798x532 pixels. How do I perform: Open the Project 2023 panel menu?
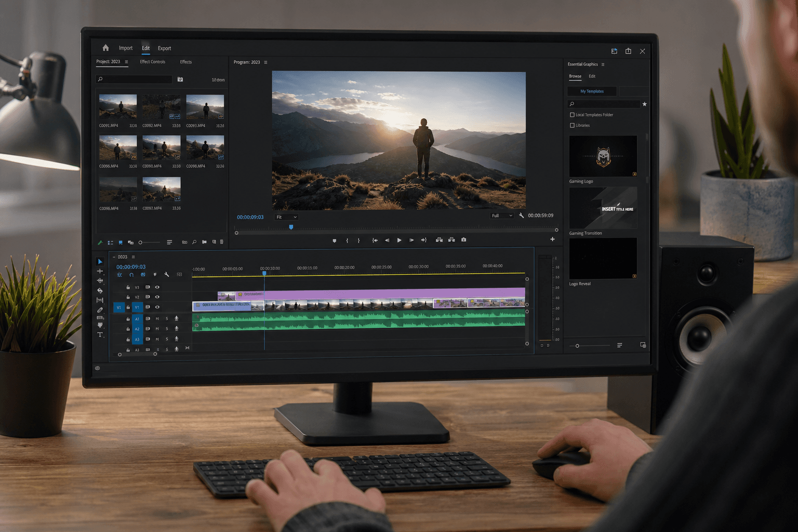126,62
